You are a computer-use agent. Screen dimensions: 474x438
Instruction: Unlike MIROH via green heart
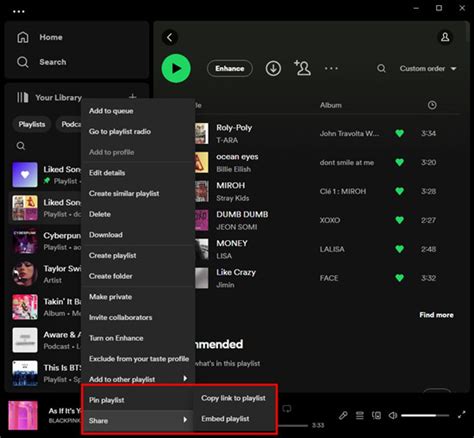[x=399, y=191]
